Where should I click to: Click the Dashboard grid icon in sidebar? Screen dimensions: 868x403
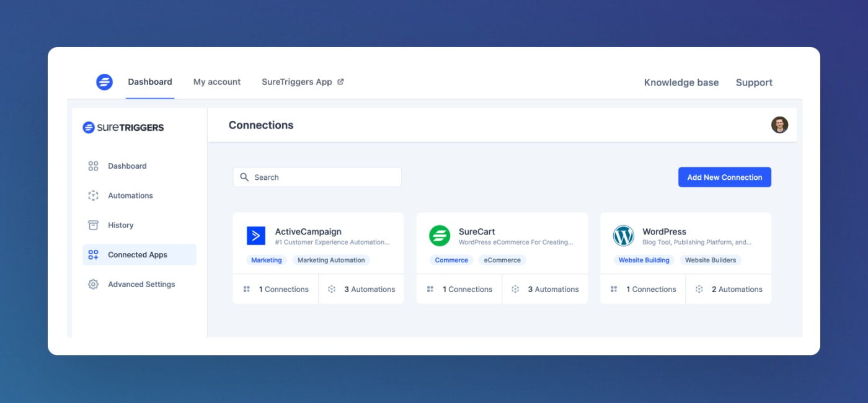tap(93, 166)
